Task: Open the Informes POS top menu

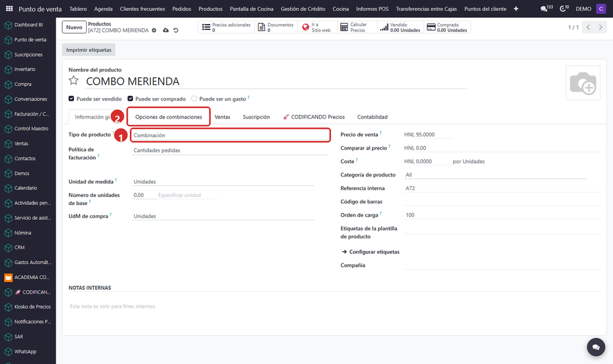Action: click(x=372, y=8)
